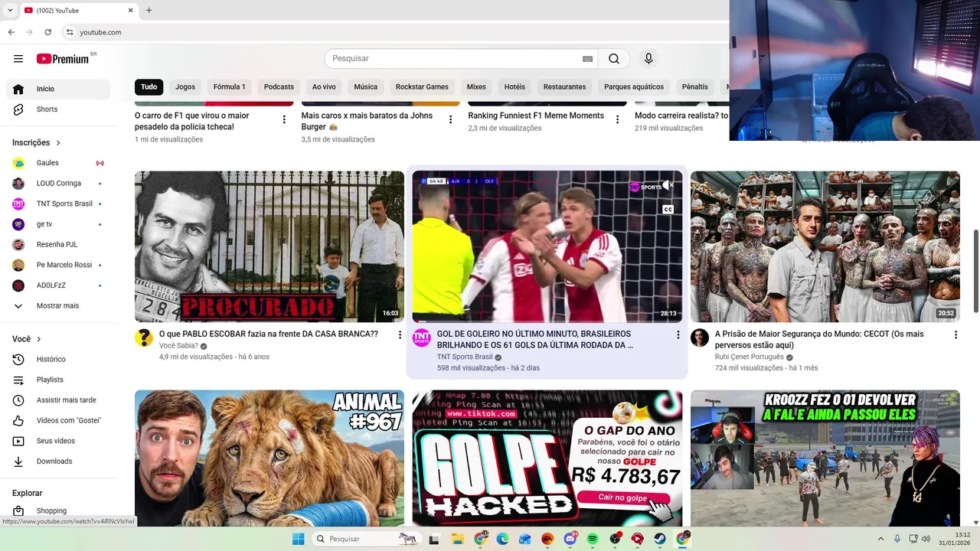Screen dimensions: 980x551
Task: Expand Mostrar mais subscriptions
Action: 58,305
